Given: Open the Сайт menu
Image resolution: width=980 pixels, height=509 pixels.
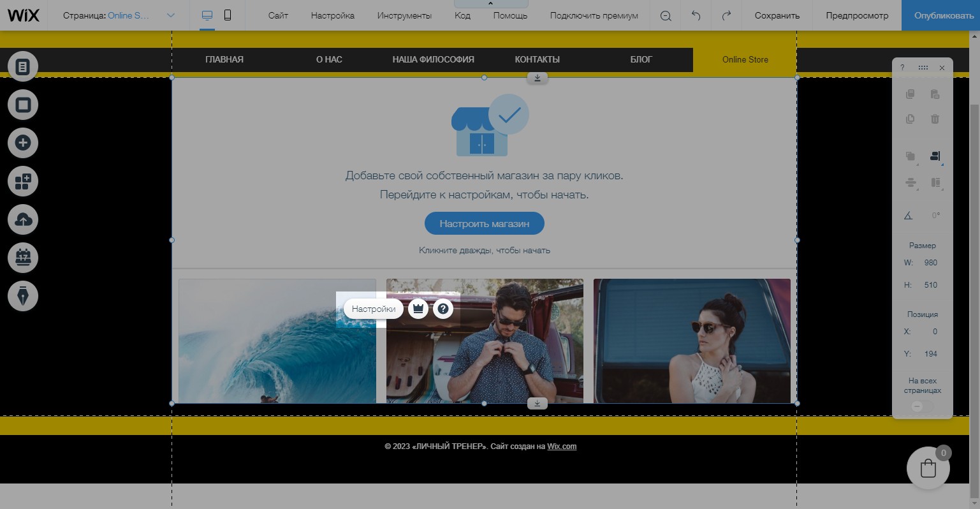Looking at the screenshot, I should point(278,15).
